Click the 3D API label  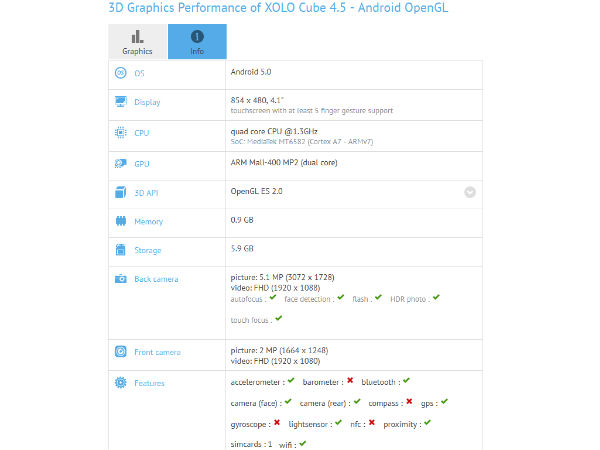click(146, 193)
